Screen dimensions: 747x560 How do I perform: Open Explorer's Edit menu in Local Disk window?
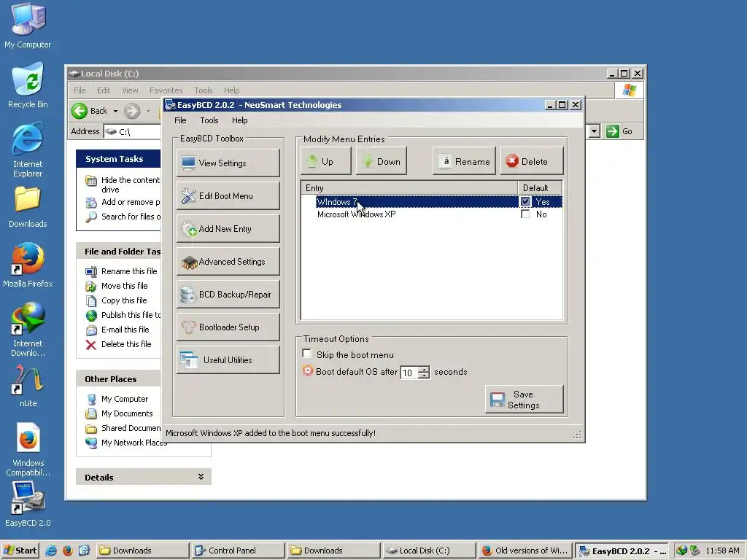point(104,90)
